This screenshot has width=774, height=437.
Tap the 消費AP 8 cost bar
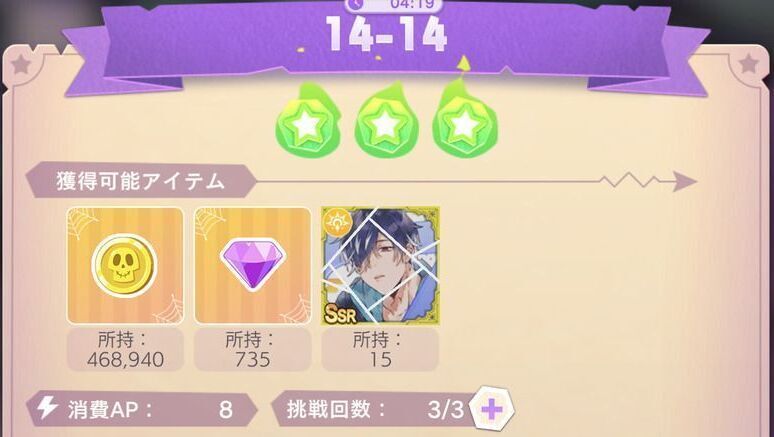tap(142, 409)
